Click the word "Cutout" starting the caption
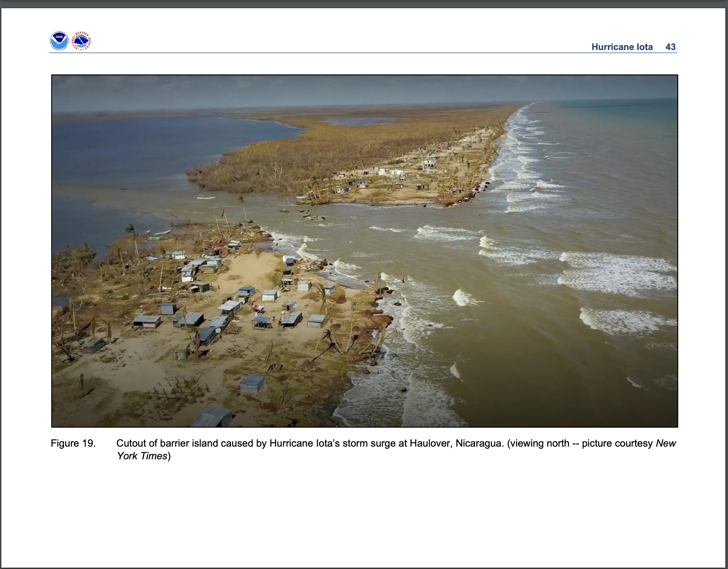The height and width of the screenshot is (569, 728). tap(131, 443)
